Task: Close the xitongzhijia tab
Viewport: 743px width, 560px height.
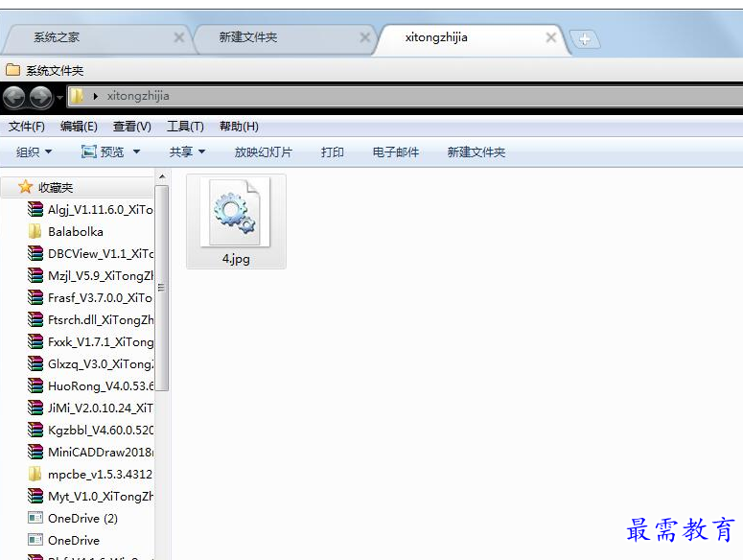Action: pos(550,37)
